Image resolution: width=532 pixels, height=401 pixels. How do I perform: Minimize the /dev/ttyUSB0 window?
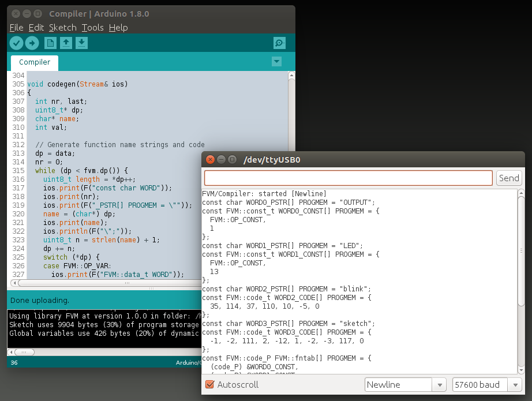click(221, 159)
